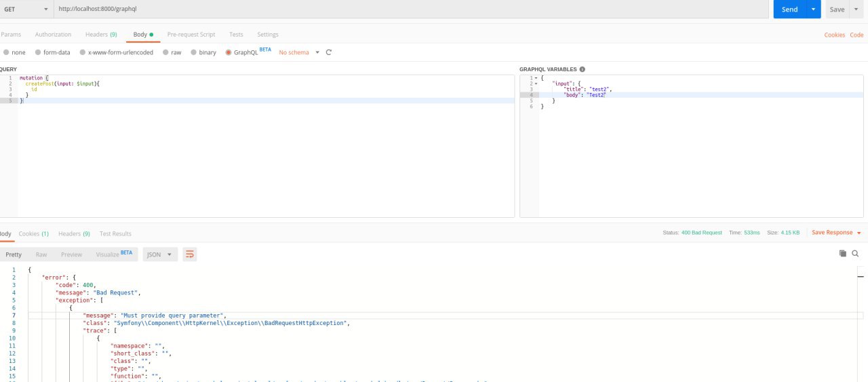Switch to the Preview response view
The height and width of the screenshot is (382, 868).
(x=71, y=254)
